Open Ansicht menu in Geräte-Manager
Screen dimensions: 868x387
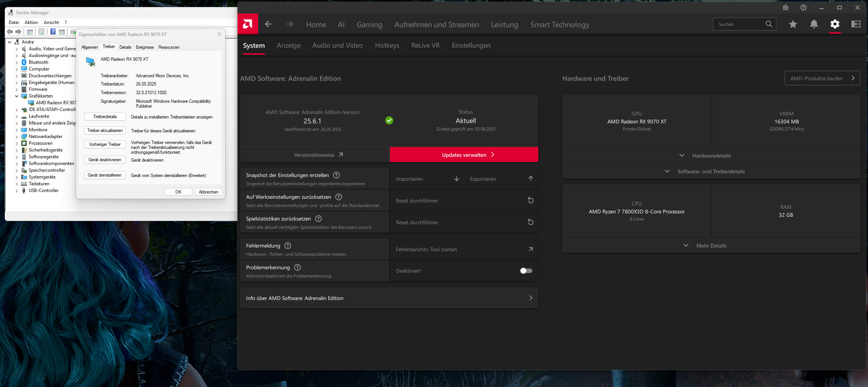pyautogui.click(x=51, y=22)
